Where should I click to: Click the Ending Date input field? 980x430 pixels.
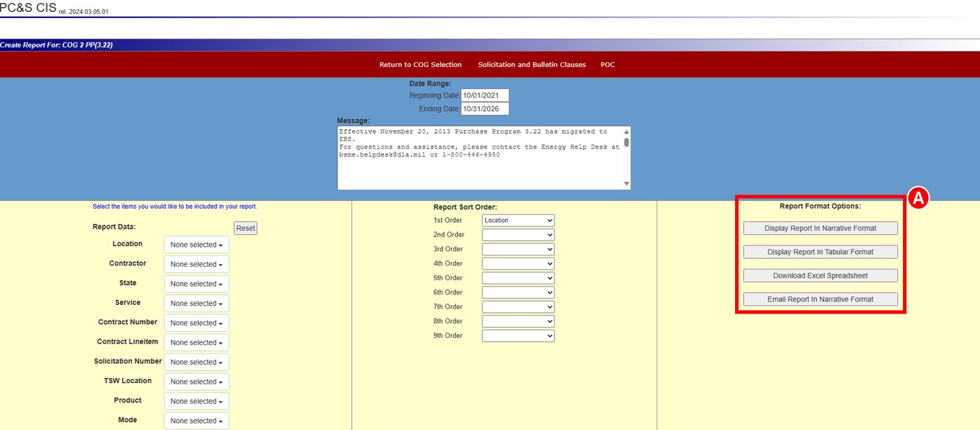[x=485, y=109]
